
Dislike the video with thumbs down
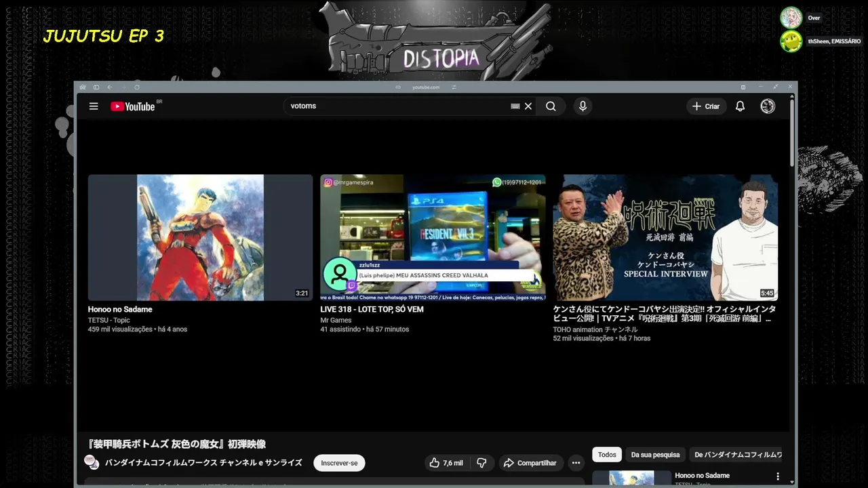click(481, 463)
